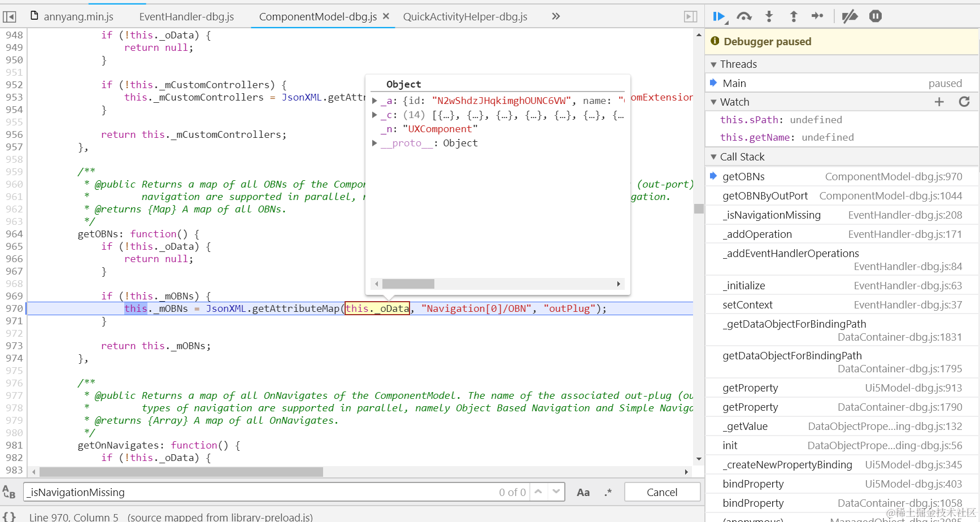Select init call stack frame
The image size is (980, 522).
pyautogui.click(x=842, y=446)
